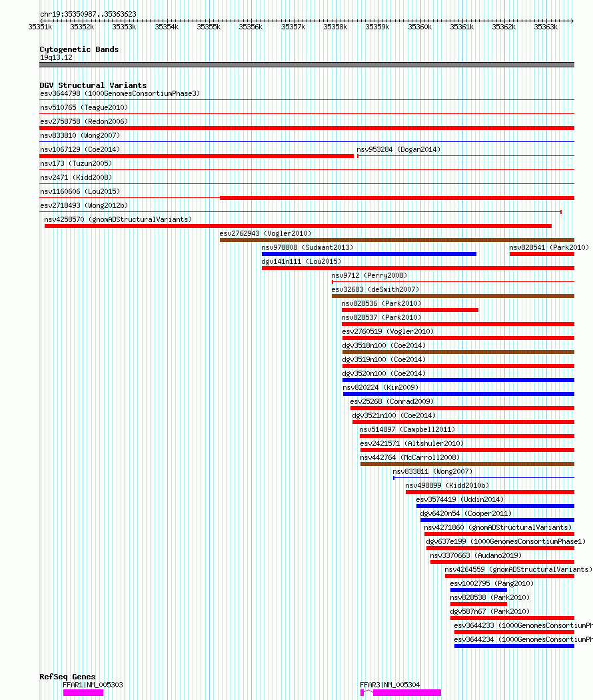The image size is (593, 700).
Task: Open nsv820224 (Kim2009) variant
Action: [380, 387]
